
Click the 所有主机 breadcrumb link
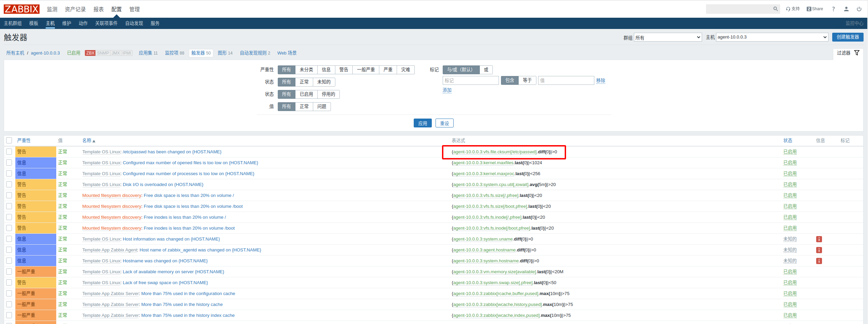point(15,53)
